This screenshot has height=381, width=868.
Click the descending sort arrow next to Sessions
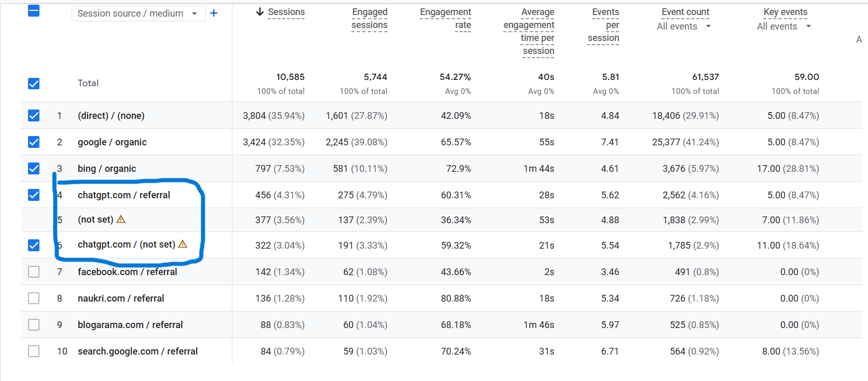[x=259, y=11]
